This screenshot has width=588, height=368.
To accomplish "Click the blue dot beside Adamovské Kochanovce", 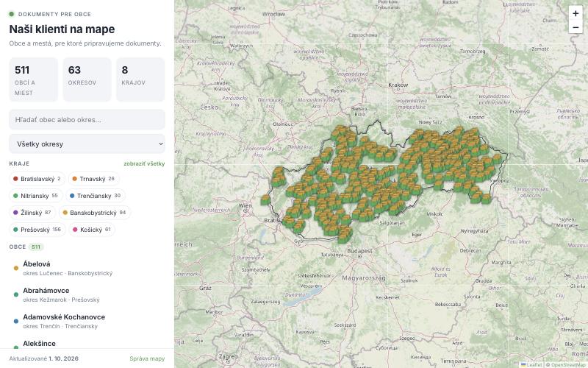I will [15, 321].
